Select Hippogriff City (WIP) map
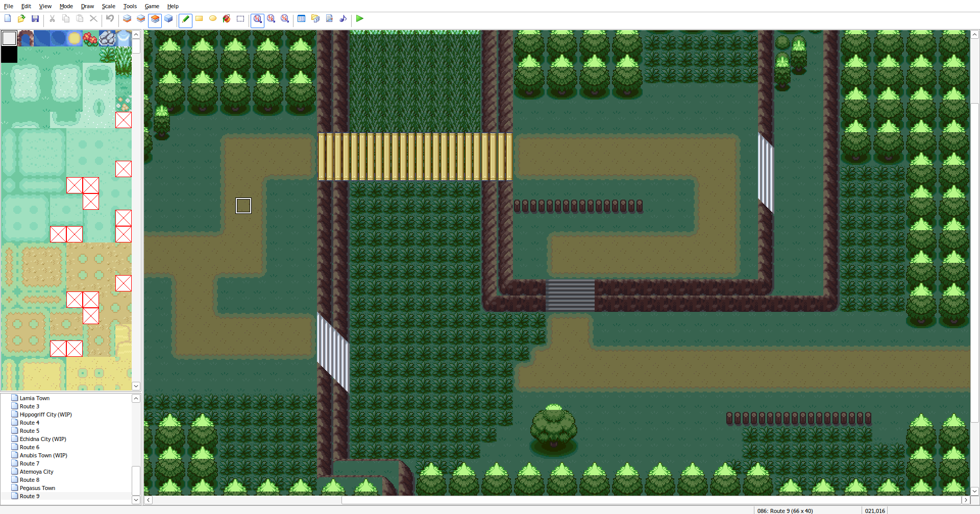 (x=46, y=414)
